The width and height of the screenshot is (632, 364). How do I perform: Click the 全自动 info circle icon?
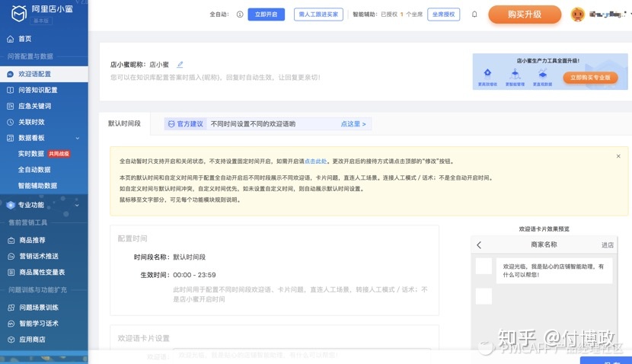click(240, 14)
